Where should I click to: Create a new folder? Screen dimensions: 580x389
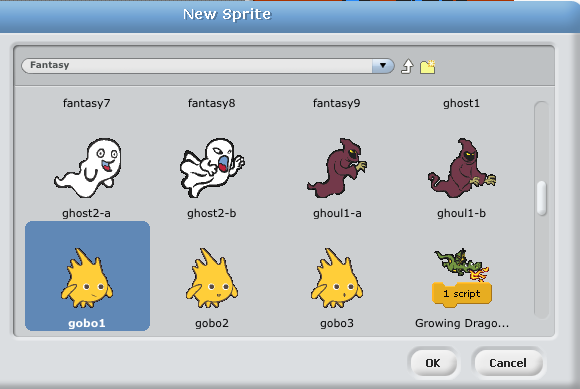coord(428,67)
